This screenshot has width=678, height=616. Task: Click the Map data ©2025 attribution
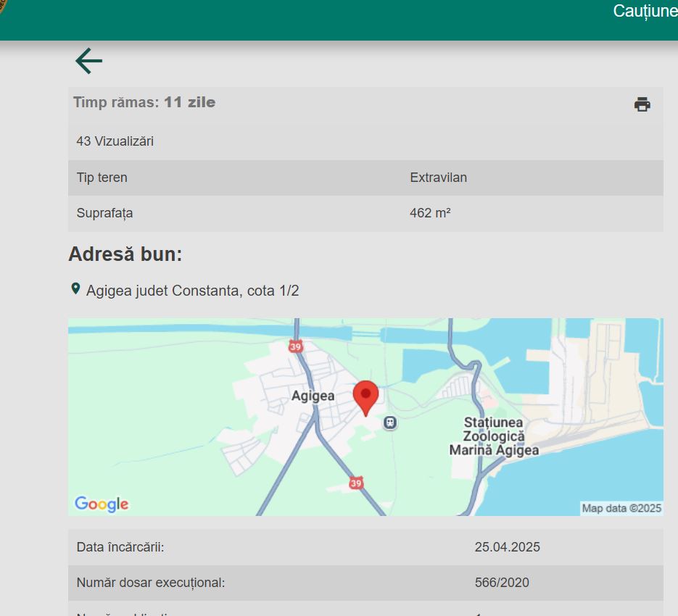point(621,508)
